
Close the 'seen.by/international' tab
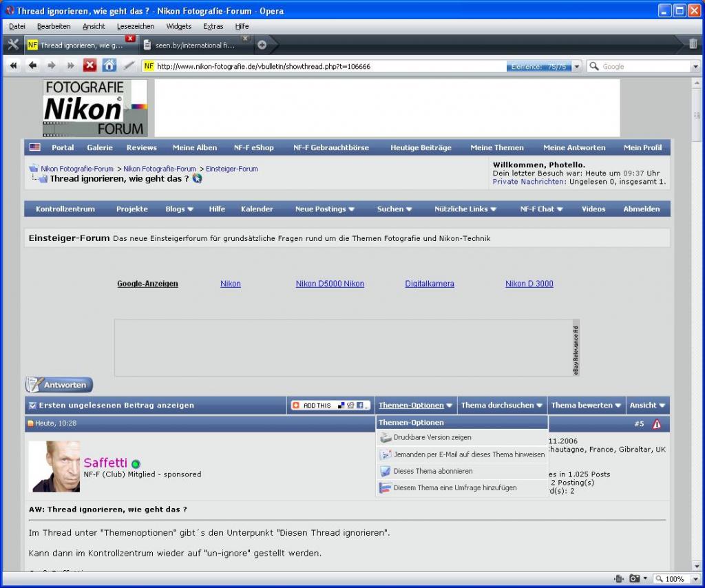click(245, 39)
